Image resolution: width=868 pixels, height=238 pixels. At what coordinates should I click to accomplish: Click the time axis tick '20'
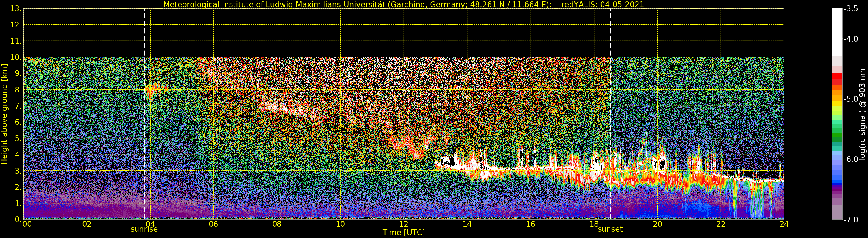pos(657,224)
